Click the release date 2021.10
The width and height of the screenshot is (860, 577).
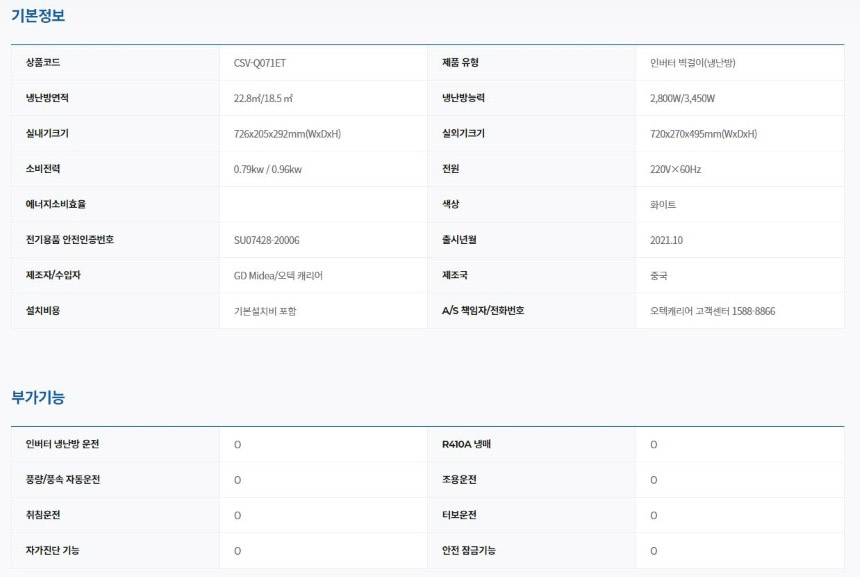pos(666,240)
